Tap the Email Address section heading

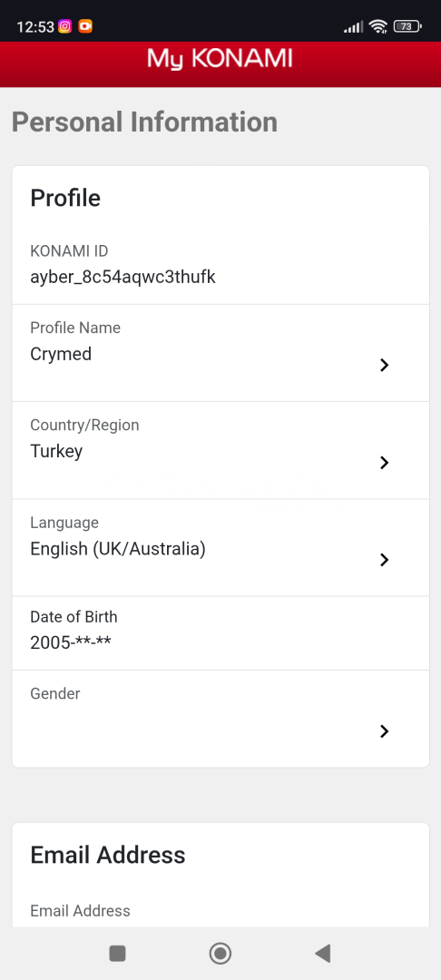[108, 855]
